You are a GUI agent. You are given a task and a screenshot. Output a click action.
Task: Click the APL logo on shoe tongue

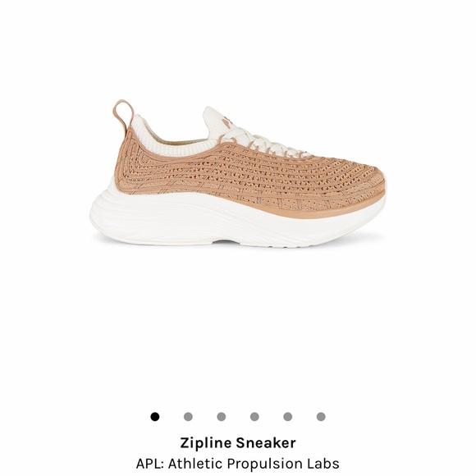point(227,121)
